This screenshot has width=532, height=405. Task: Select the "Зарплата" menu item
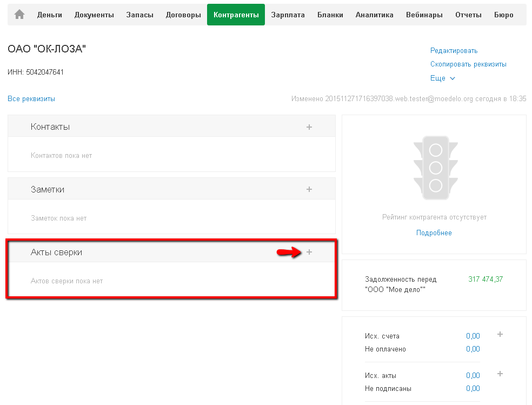[x=288, y=15]
